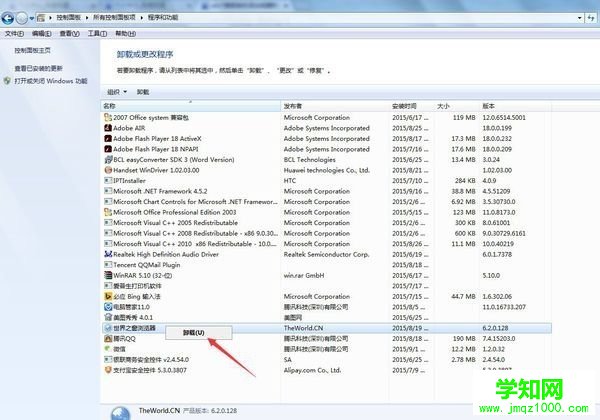600x420 pixels.
Task: Click the TheWorld.CN details pane icon
Action: [x=120, y=413]
